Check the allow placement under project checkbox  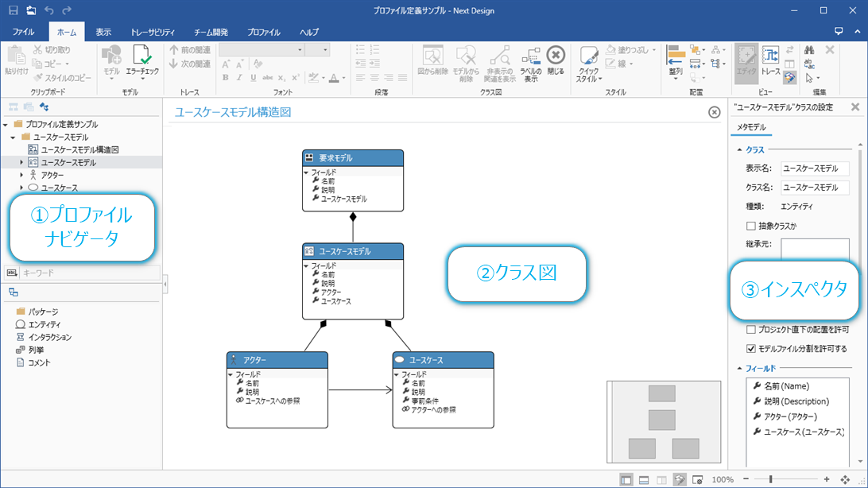click(751, 329)
